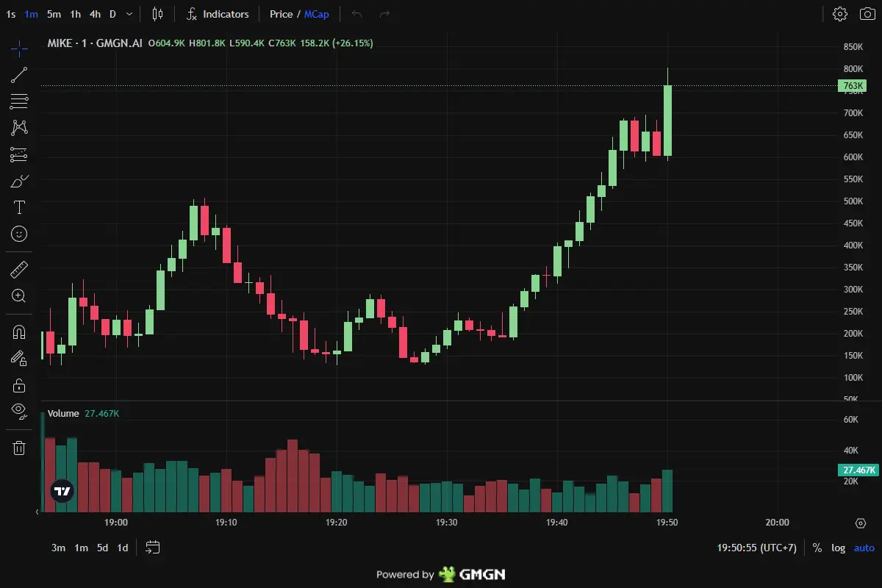
Task: Open the TradingView logo link
Action: pos(62,492)
